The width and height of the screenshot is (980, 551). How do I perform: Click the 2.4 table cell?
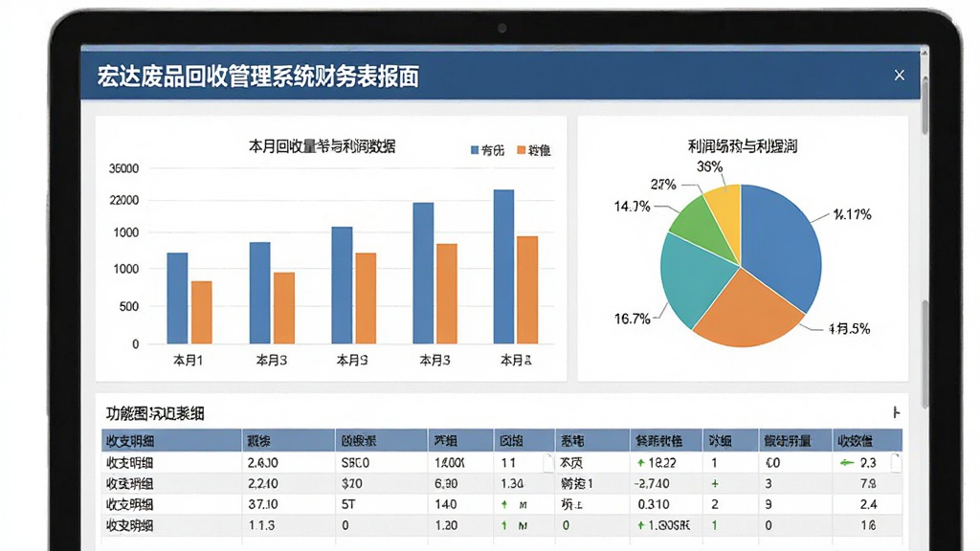coord(868,504)
